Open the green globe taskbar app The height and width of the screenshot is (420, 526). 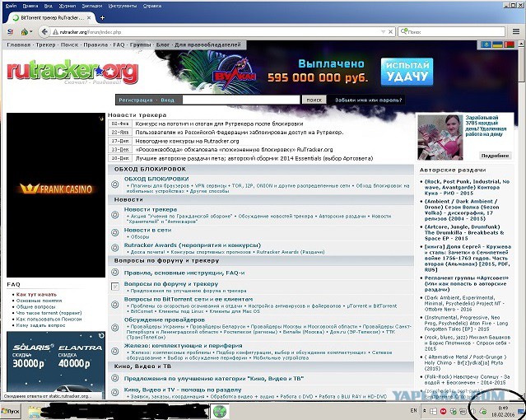220,411
